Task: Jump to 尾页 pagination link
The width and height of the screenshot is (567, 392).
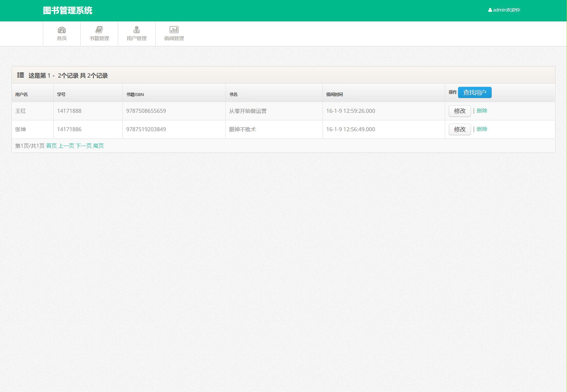Action: (x=98, y=146)
